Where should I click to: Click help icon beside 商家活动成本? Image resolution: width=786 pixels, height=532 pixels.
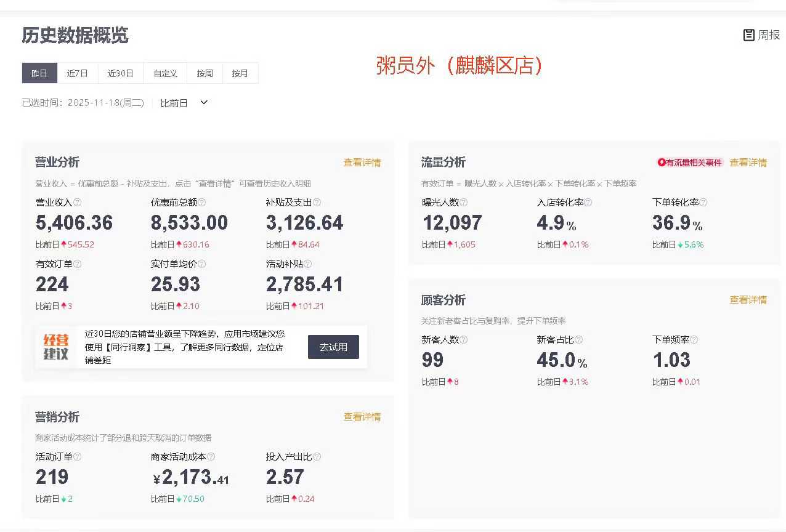[x=211, y=457]
